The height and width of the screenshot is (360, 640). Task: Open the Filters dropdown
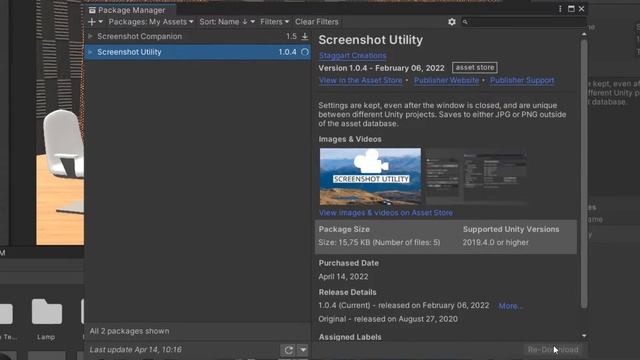click(x=275, y=22)
